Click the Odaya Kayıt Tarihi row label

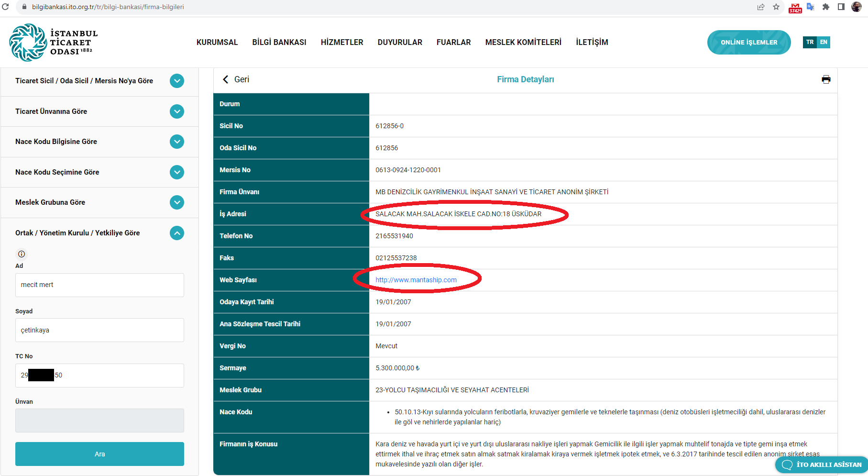point(247,302)
